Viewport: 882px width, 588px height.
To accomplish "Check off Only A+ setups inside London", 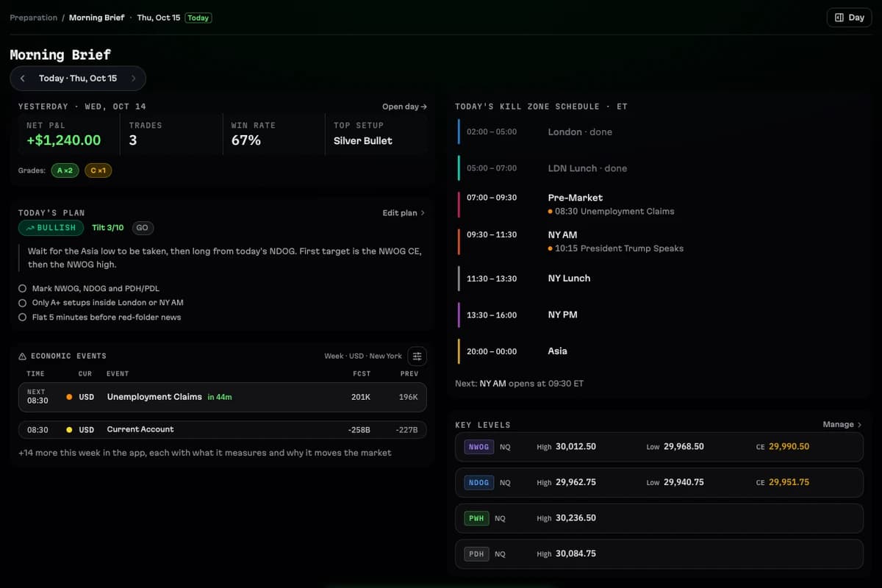I will click(23, 303).
